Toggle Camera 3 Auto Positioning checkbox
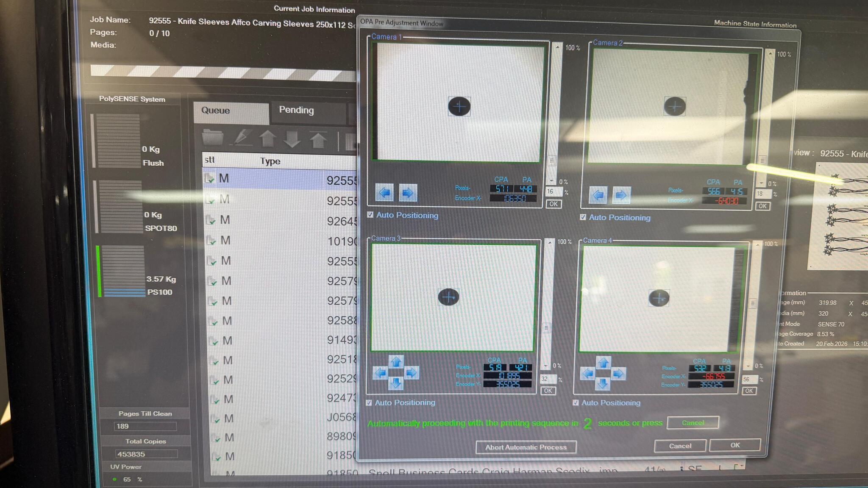Screen dimensions: 868x488 click(369, 402)
